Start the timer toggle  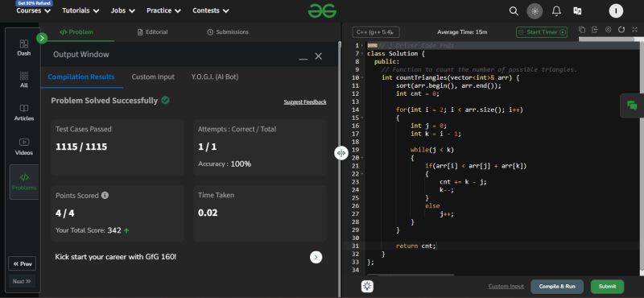(541, 32)
